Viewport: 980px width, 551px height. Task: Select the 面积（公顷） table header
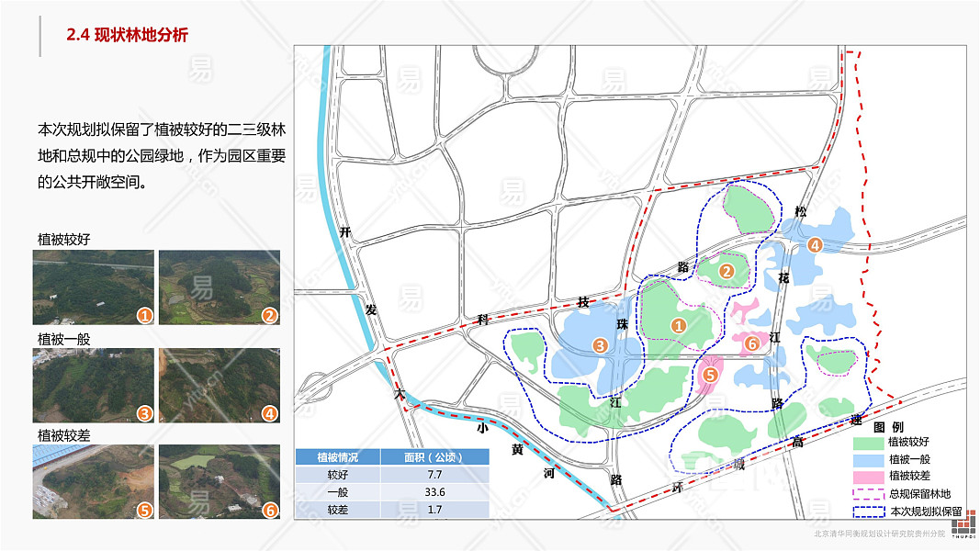pyautogui.click(x=434, y=457)
